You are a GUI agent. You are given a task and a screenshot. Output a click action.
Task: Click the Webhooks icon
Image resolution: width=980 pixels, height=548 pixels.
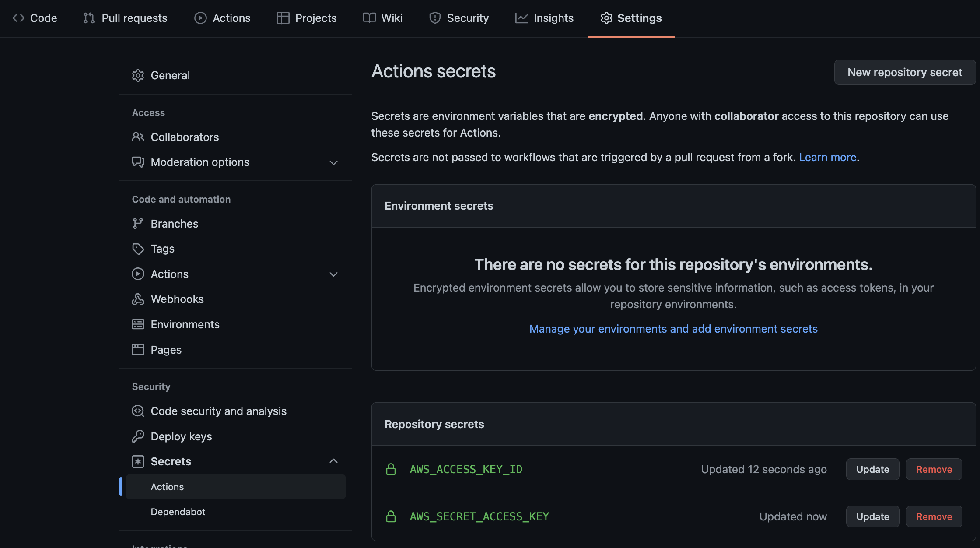click(x=138, y=299)
